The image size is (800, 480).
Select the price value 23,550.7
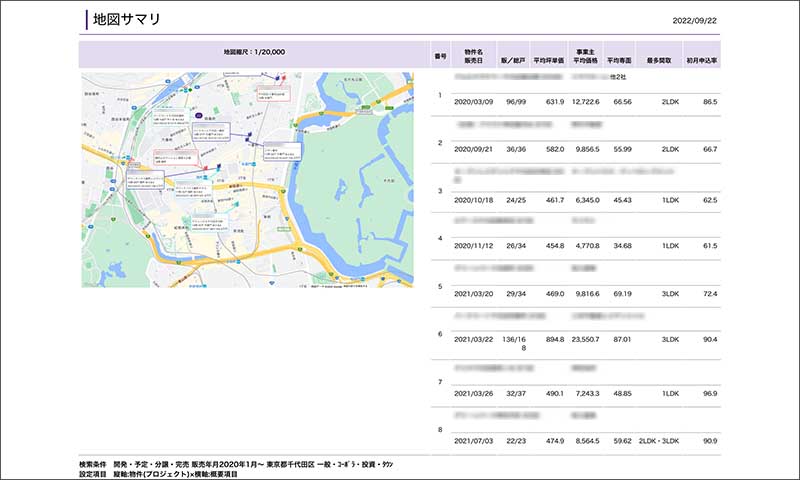click(x=586, y=339)
